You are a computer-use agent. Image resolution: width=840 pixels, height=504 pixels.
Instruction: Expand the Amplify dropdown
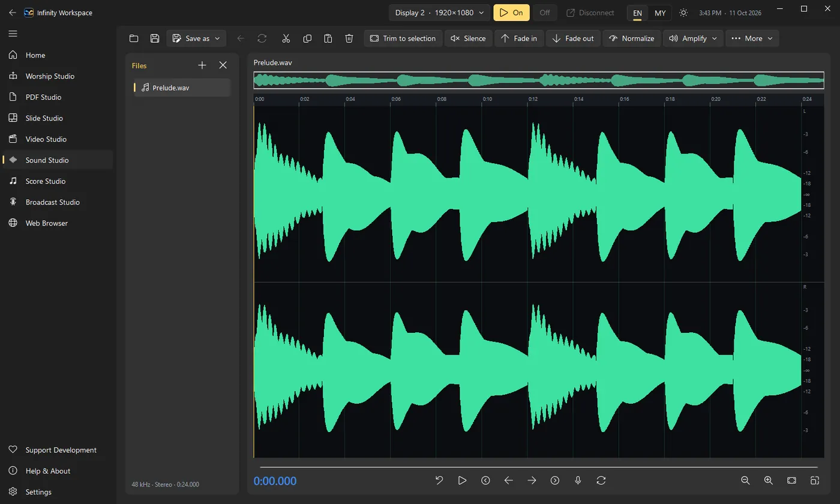[693, 38]
